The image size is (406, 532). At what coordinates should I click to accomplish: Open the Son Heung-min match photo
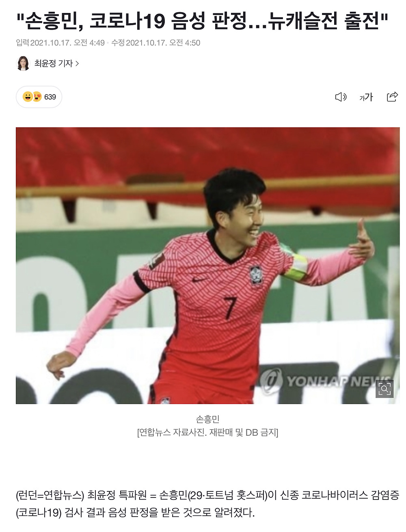pos(207,266)
